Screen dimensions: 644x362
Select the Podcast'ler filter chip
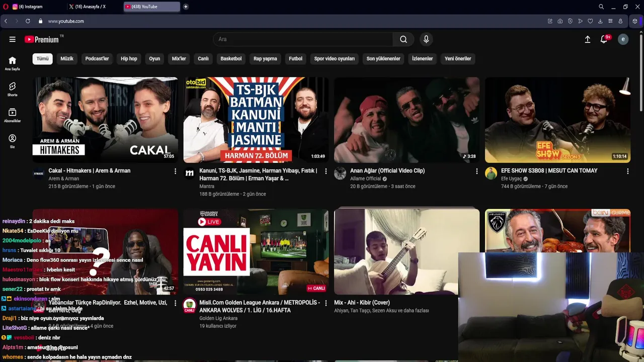pos(97,59)
